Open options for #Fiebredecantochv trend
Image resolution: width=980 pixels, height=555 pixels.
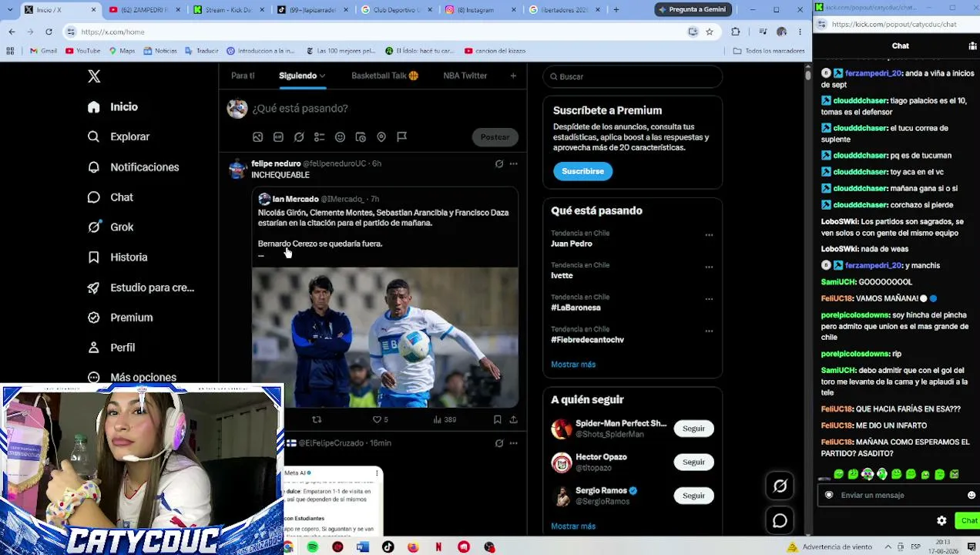coord(709,331)
